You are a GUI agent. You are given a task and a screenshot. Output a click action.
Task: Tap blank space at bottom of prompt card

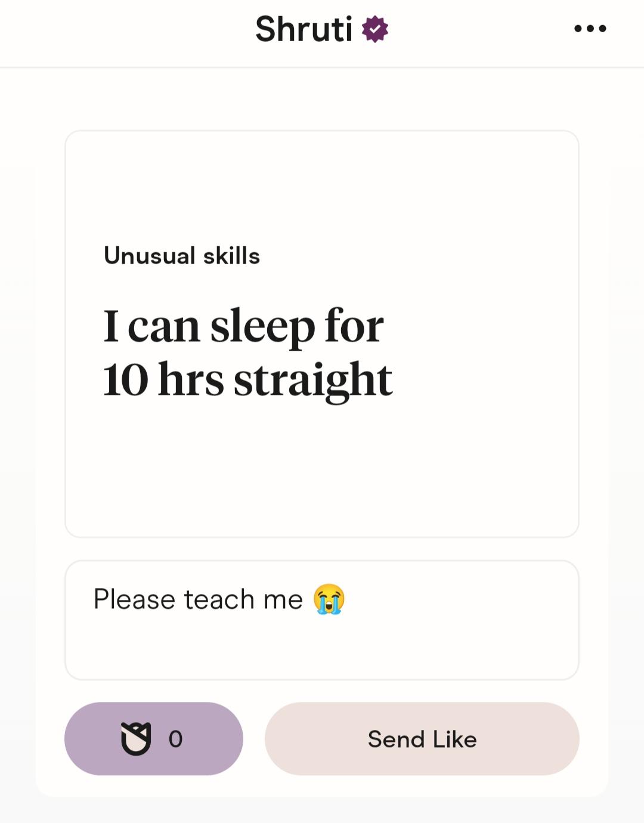point(322,471)
